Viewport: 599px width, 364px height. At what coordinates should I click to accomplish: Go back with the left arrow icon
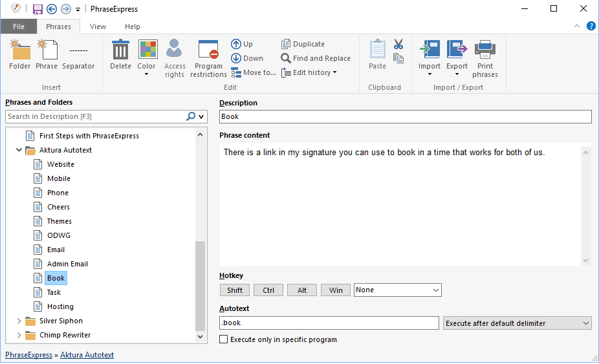tap(52, 9)
